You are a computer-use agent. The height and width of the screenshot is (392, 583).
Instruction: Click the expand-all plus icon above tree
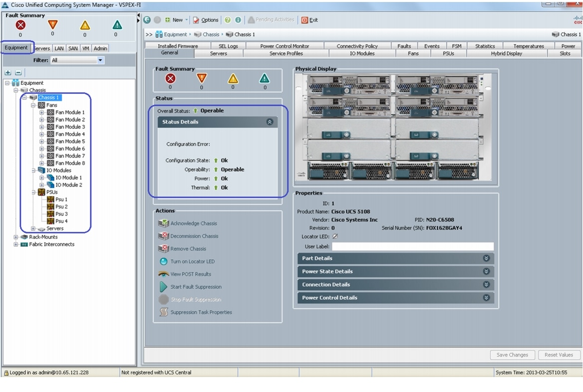[x=8, y=73]
